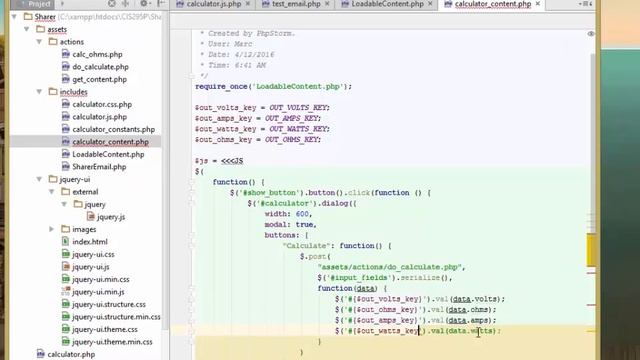The height and width of the screenshot is (360, 640).
Task: Switch to the calculator.js.php tab
Action: (214, 4)
